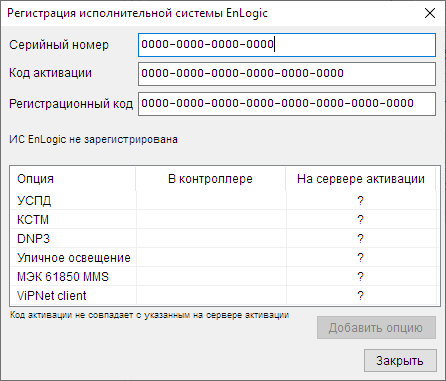Click the Регистрационный код input field

(x=287, y=104)
